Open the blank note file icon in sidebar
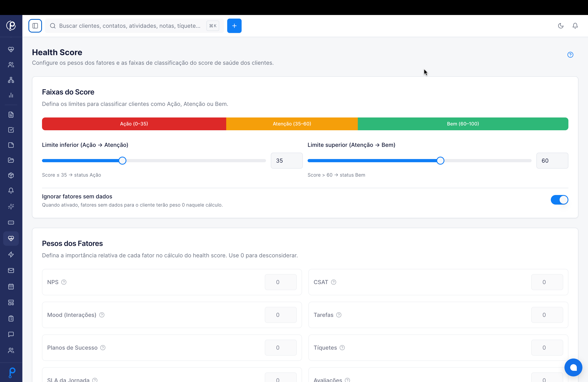 [11, 145]
